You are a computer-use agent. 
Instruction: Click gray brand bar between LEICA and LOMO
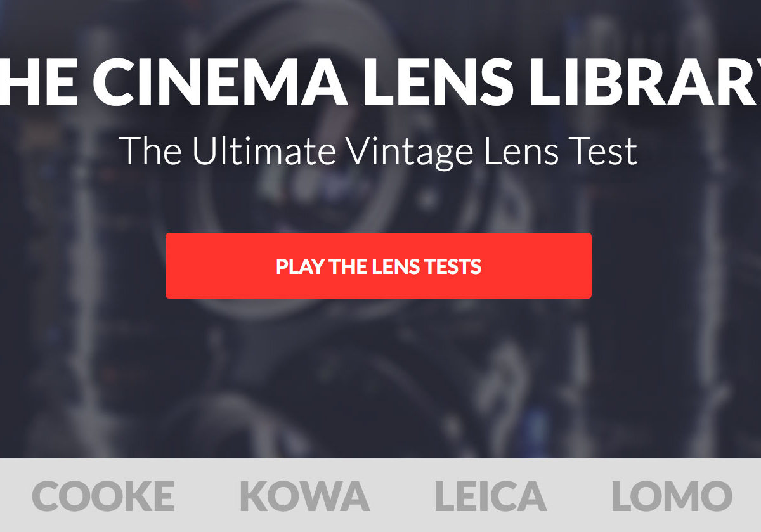[x=578, y=495]
